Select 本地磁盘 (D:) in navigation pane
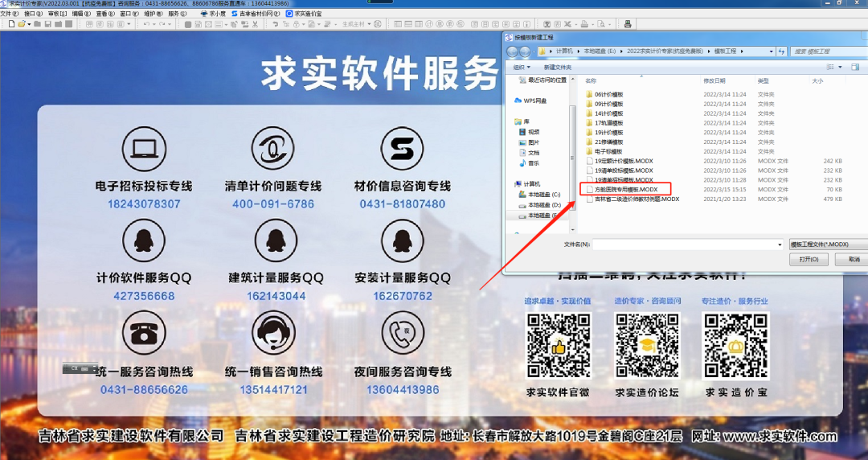 click(x=540, y=205)
